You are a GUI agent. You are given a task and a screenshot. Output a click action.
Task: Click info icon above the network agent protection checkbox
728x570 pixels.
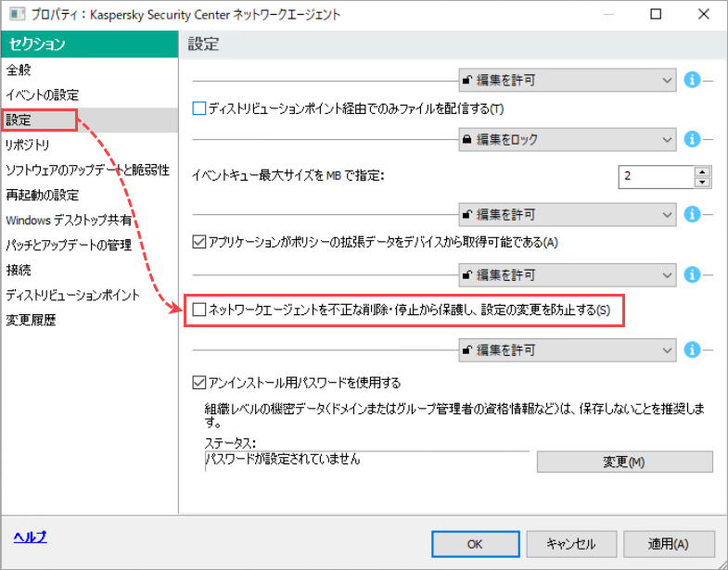(x=691, y=275)
